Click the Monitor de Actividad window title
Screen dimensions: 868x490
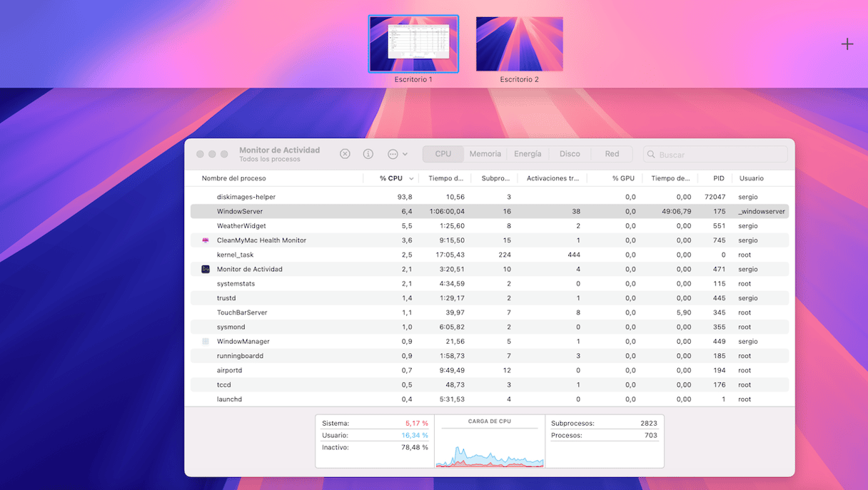pos(279,150)
